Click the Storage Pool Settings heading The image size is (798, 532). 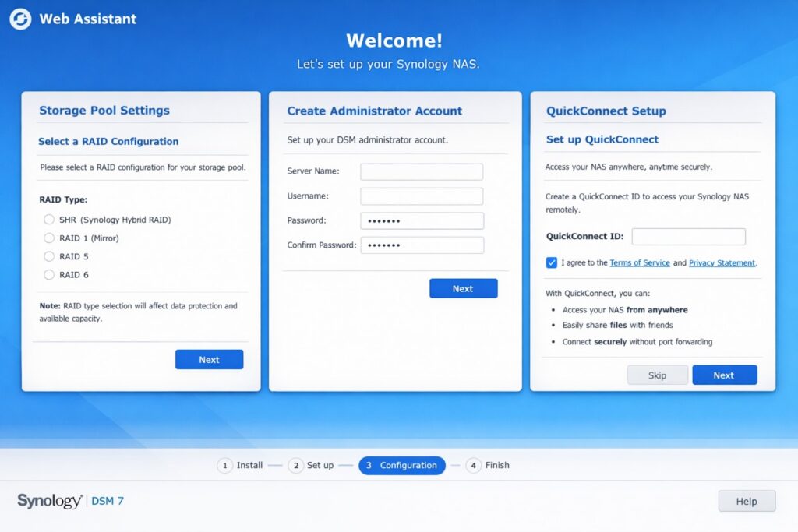click(x=104, y=111)
